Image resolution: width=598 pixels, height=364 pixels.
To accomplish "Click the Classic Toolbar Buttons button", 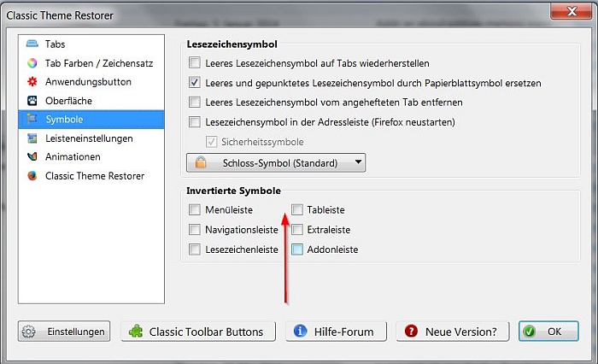I will click(x=199, y=332).
